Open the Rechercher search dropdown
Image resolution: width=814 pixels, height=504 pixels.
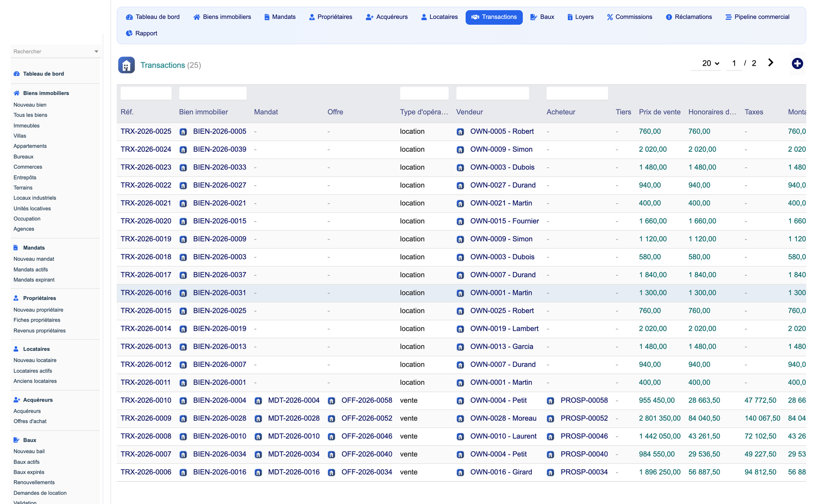point(56,51)
